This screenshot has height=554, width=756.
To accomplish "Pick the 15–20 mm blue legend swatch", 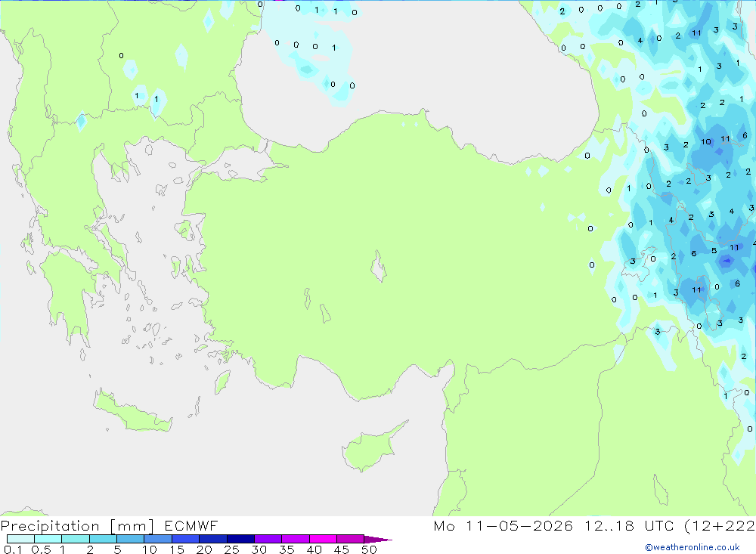I will [x=186, y=539].
